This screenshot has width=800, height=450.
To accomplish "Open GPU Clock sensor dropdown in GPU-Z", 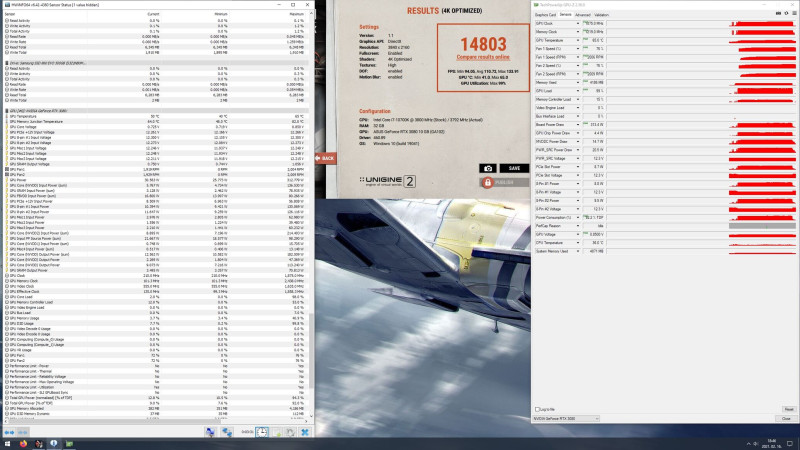I will pos(578,23).
